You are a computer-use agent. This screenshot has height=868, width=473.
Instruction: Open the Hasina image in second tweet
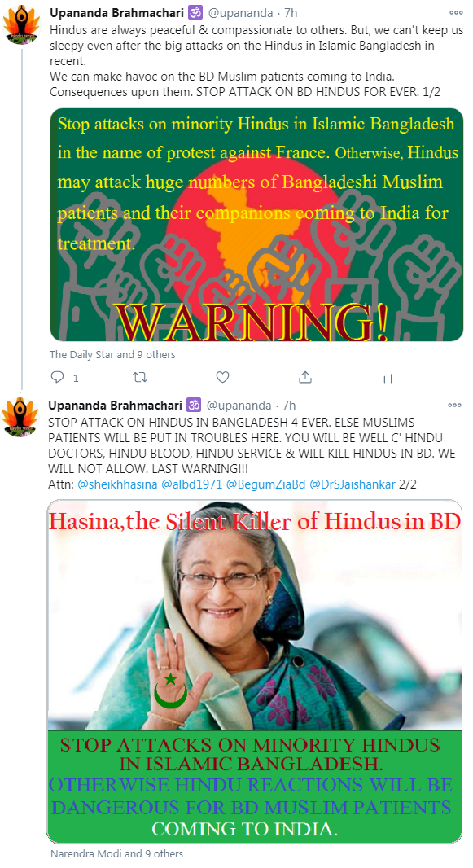tap(255, 672)
